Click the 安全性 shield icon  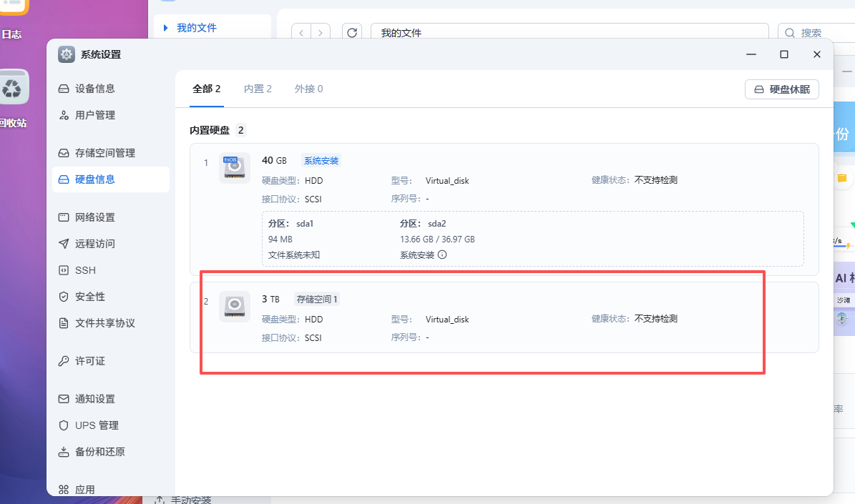64,297
